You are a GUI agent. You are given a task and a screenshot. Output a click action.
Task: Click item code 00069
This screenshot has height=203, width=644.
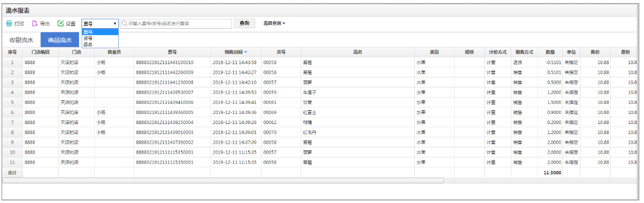click(270, 112)
